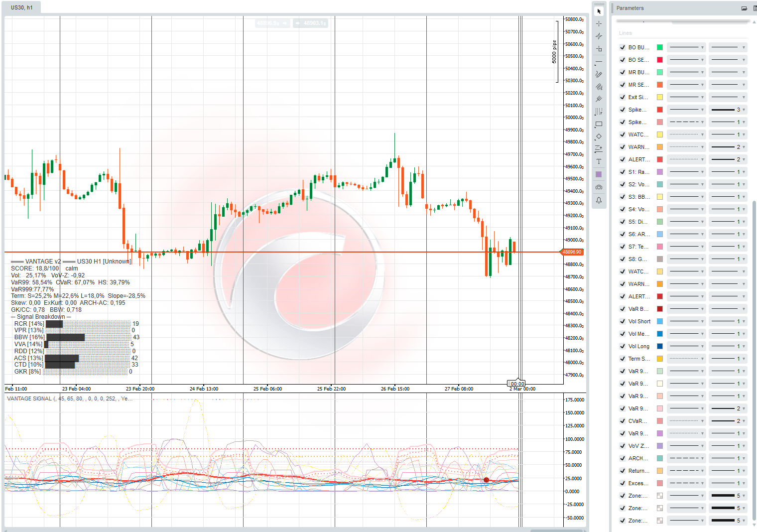Open price alerts bell icon
The image size is (757, 532).
click(599, 200)
